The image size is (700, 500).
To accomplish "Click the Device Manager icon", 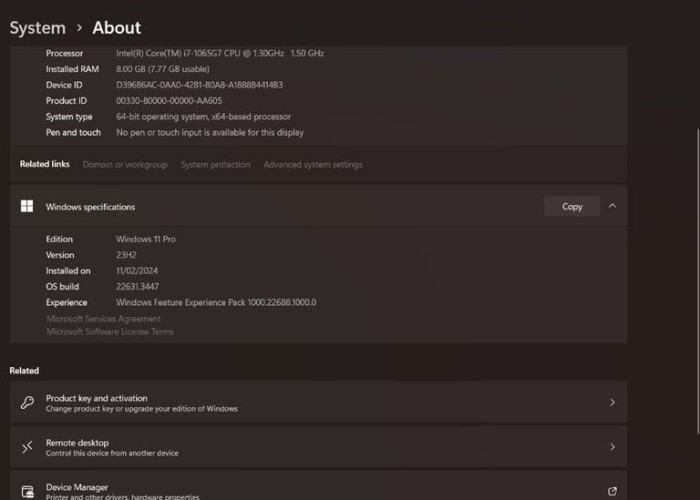I will pos(28,492).
